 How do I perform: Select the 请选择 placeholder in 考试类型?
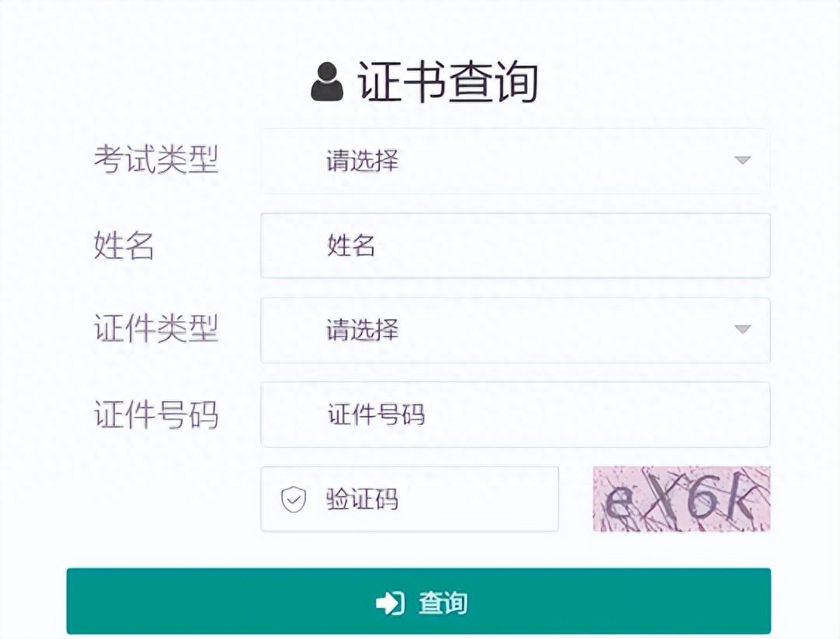point(363,161)
